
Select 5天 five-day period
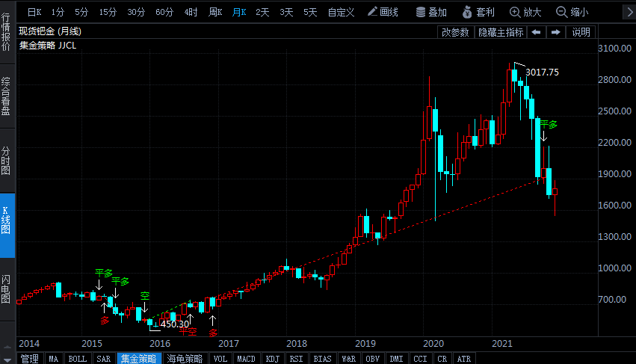point(310,12)
